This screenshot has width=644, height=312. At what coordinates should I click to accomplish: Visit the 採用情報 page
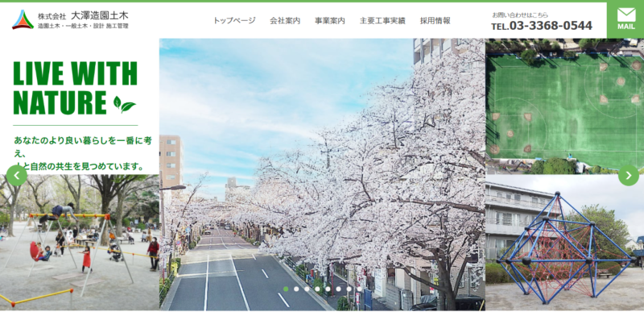(435, 20)
